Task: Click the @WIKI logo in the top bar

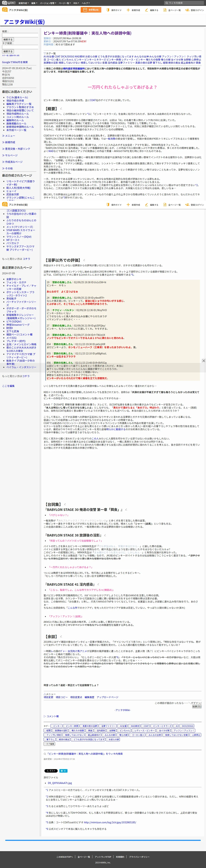Action: 9,3
